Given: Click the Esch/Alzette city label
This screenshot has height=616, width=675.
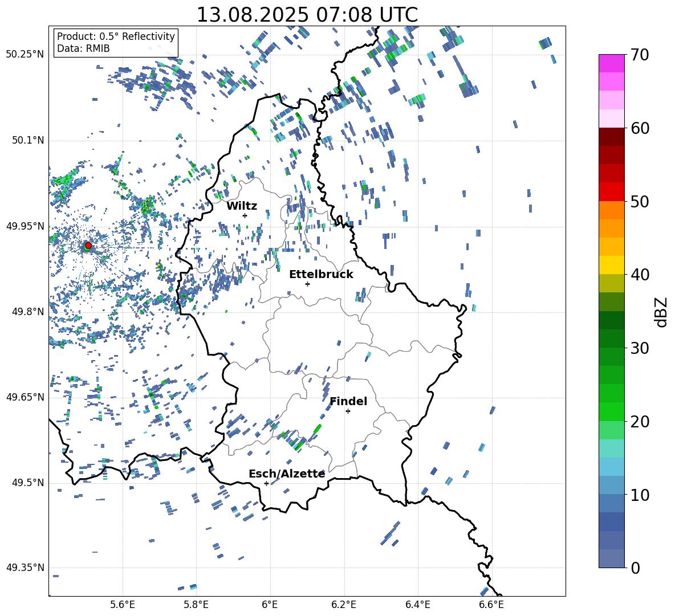Looking at the screenshot, I should coord(287,474).
